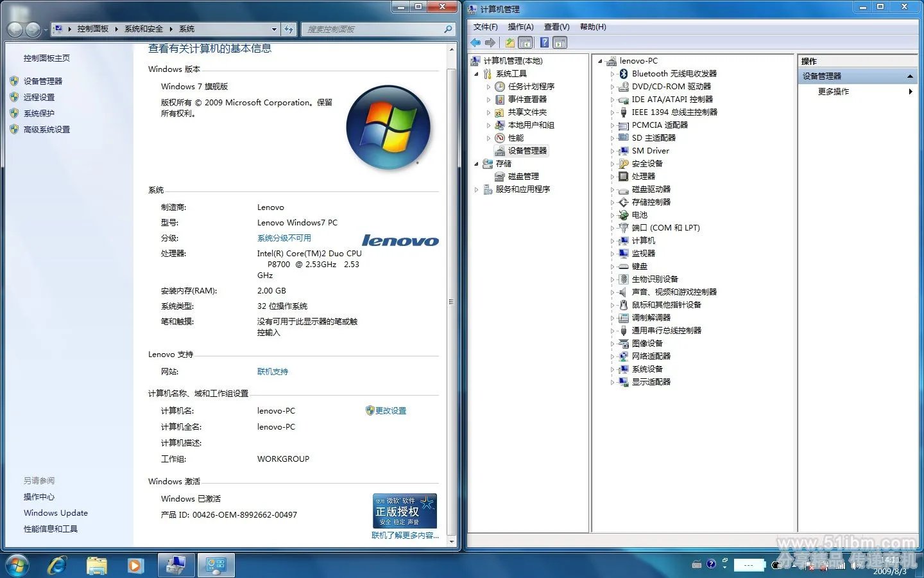Open the 联机支持 website link
924x578 pixels.
click(x=273, y=371)
